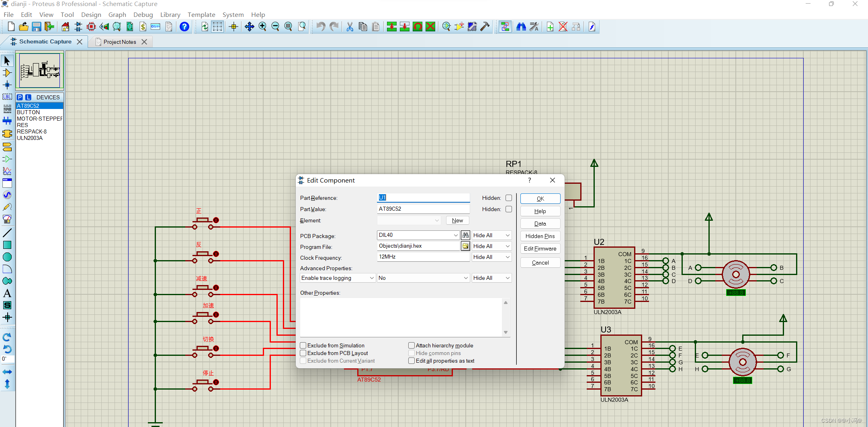Click the Part Reference input field
Image resolution: width=868 pixels, height=427 pixels.
pos(423,197)
